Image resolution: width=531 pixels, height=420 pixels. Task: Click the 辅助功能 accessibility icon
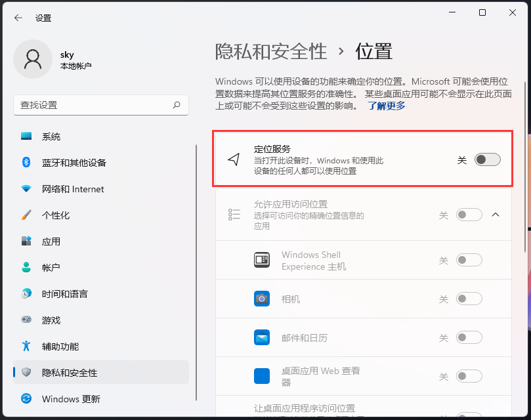(26, 346)
